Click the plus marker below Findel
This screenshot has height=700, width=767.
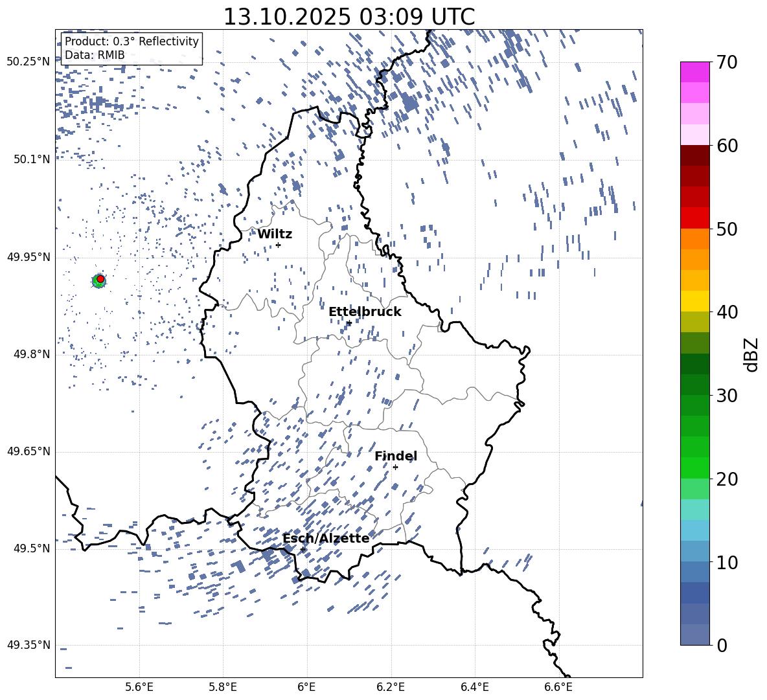[395, 468]
